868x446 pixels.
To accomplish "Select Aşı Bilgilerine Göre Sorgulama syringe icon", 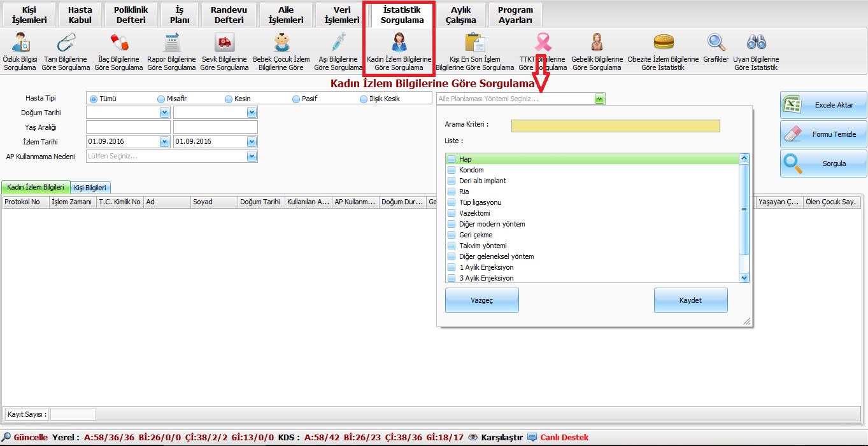I will [338, 43].
